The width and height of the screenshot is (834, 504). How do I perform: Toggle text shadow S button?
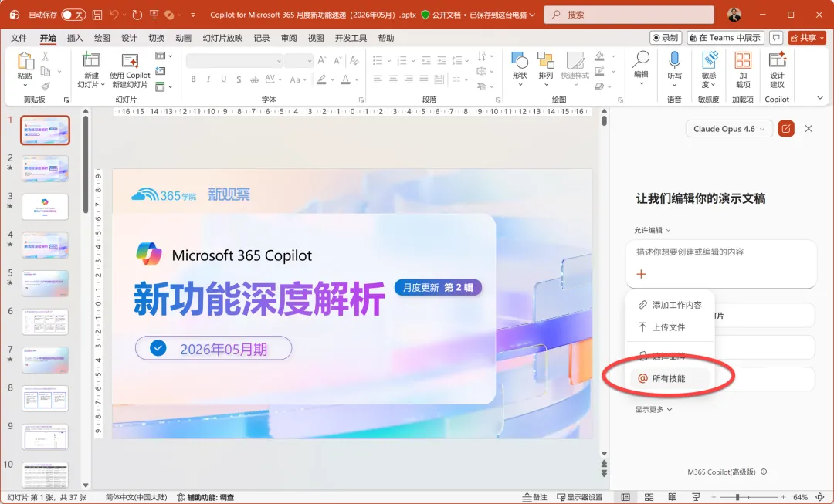tap(239, 79)
